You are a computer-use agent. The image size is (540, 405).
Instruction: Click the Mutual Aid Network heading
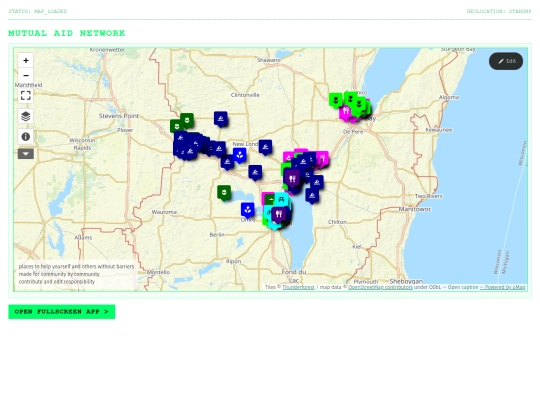click(67, 33)
